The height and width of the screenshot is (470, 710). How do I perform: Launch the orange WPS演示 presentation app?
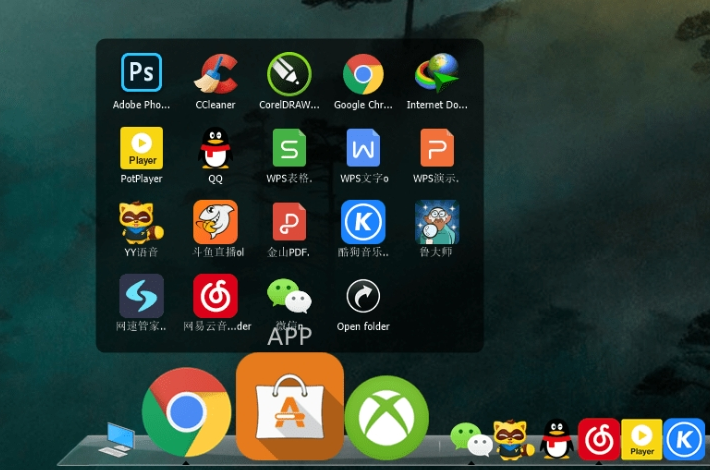click(437, 148)
